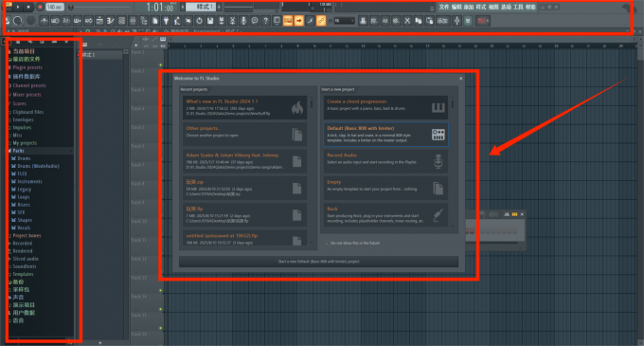
Task: Expand 当前项目 in browser
Action: pyautogui.click(x=24, y=51)
